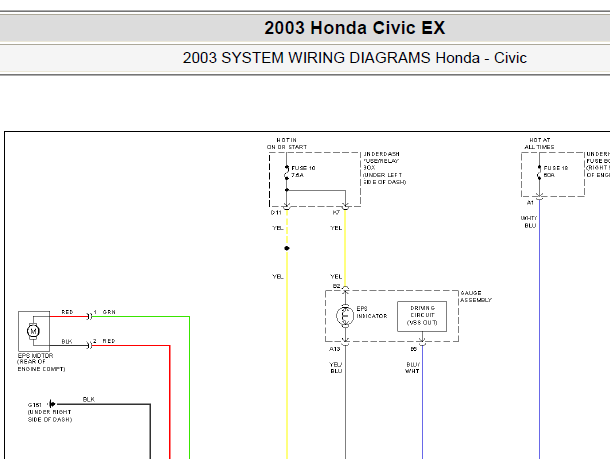
Task: Click the 'GAUGE ASSEMBLY' label
Action: coord(476,296)
